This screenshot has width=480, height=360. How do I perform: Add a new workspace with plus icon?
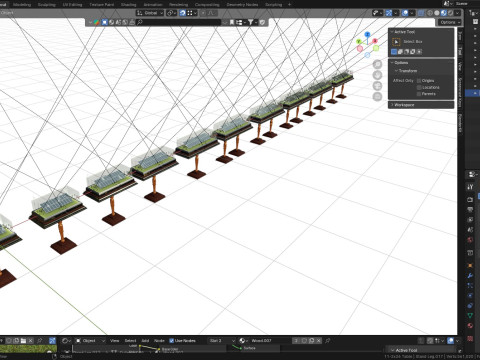tap(289, 5)
